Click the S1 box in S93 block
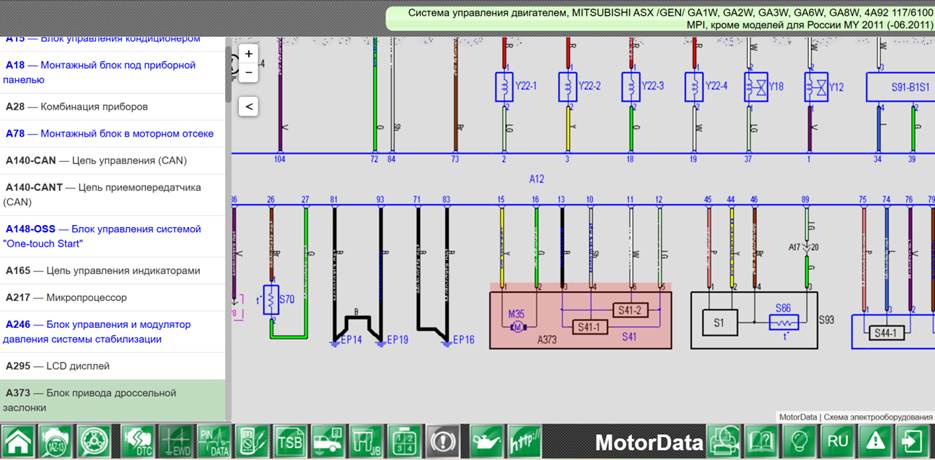This screenshot has height=460, width=935. tap(720, 322)
